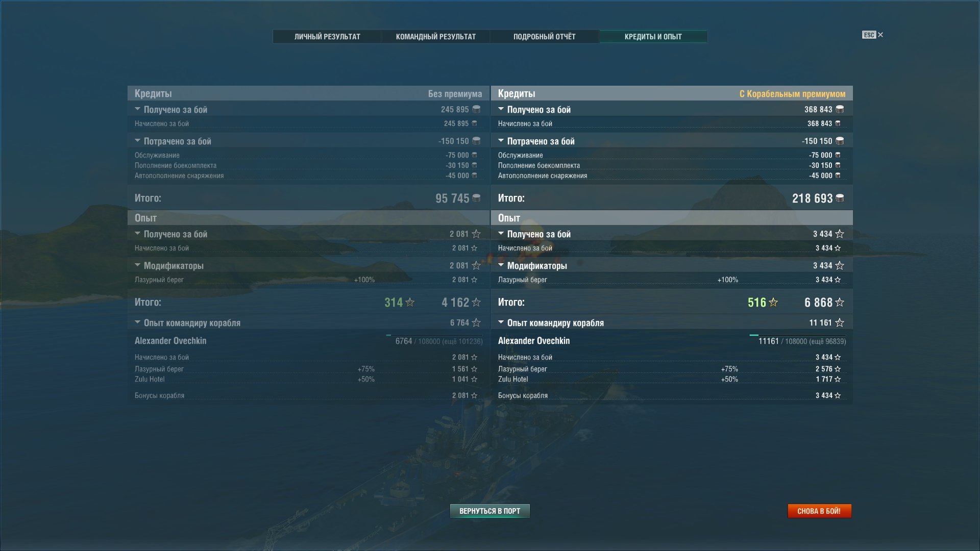Click the coin icon next to 368 843 header
Image resolution: width=980 pixels, height=551 pixels.
pyautogui.click(x=840, y=109)
